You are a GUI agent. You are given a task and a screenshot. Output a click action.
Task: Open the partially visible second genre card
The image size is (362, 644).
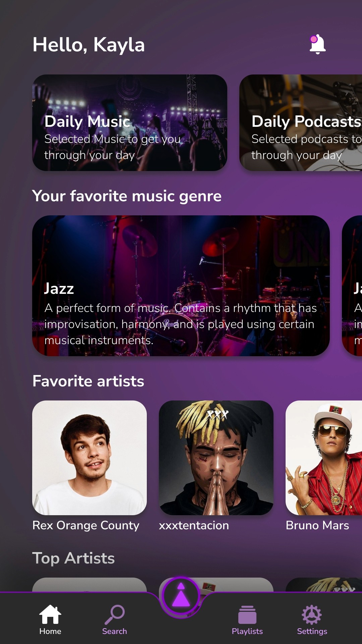(352, 286)
